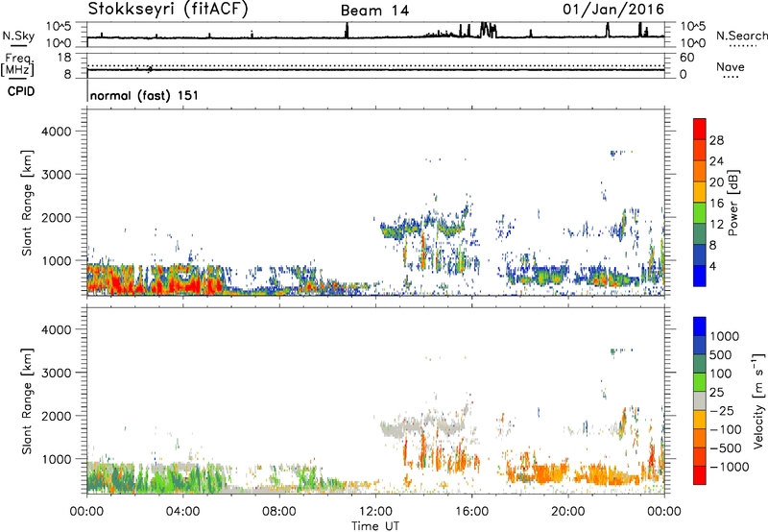Viewport: 768px width, 532px height.
Task: Pick the blue top segment of the velocity colorbar
Action: click(700, 326)
